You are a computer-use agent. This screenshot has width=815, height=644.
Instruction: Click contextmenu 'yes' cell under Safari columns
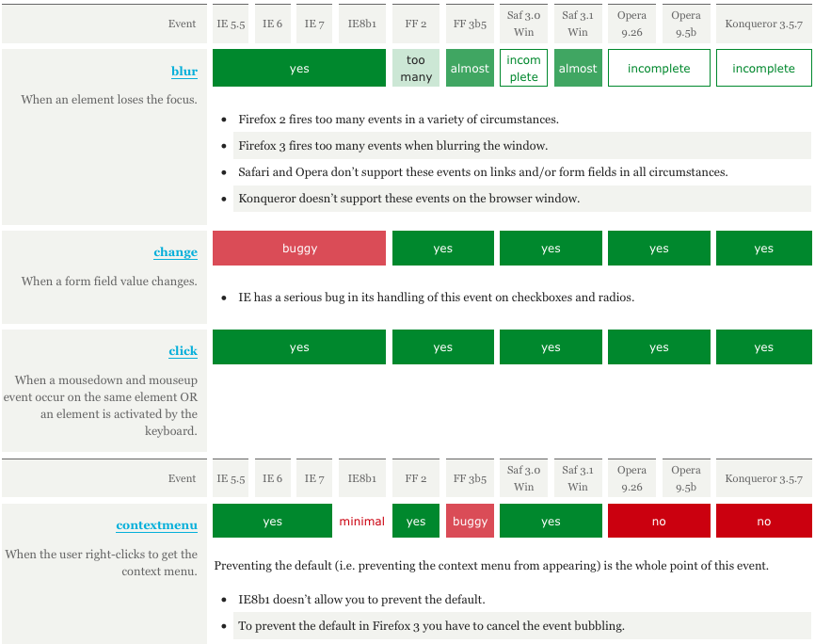click(x=551, y=521)
